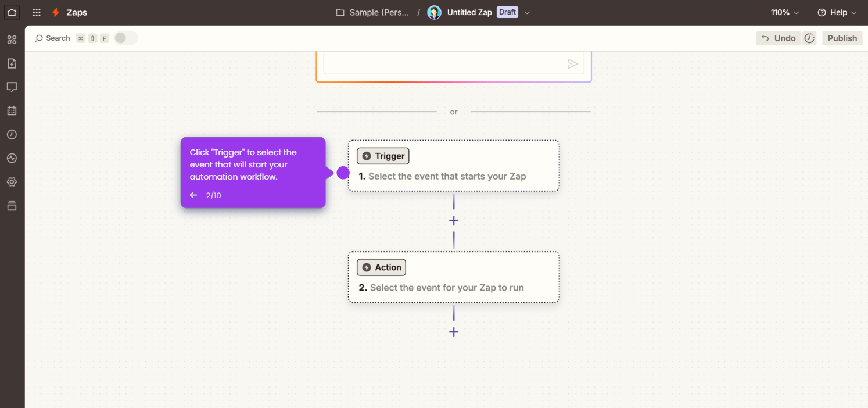Open the comments speech-bubble sidebar icon
Screen dimensions: 868x408
(x=12, y=87)
